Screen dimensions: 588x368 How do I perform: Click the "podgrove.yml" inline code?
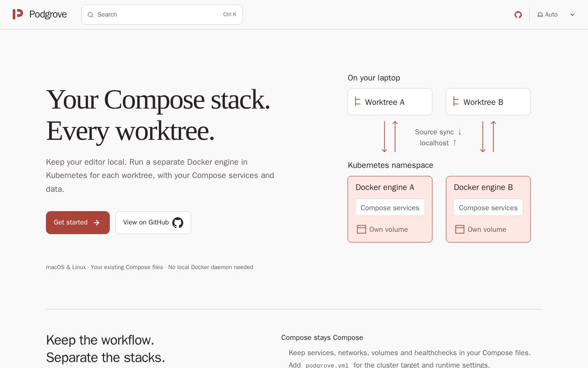pos(327,365)
